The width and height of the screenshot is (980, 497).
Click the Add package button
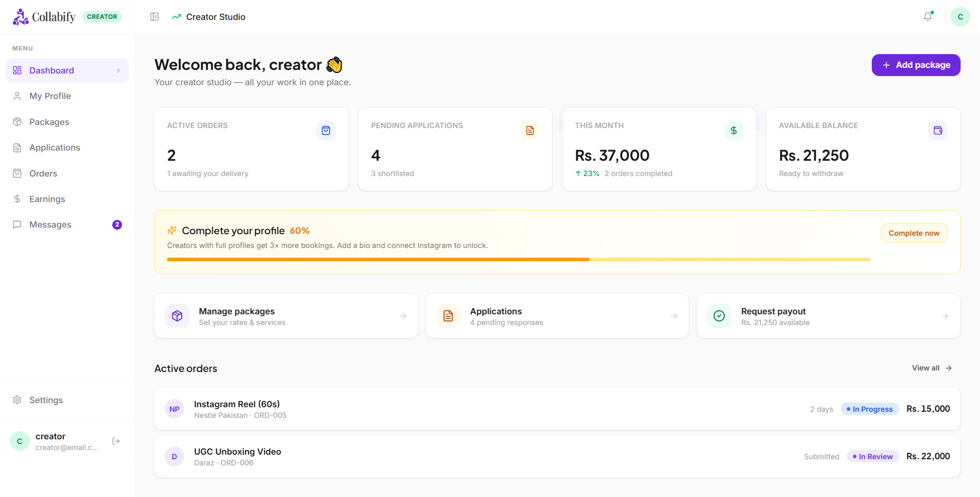pos(916,65)
